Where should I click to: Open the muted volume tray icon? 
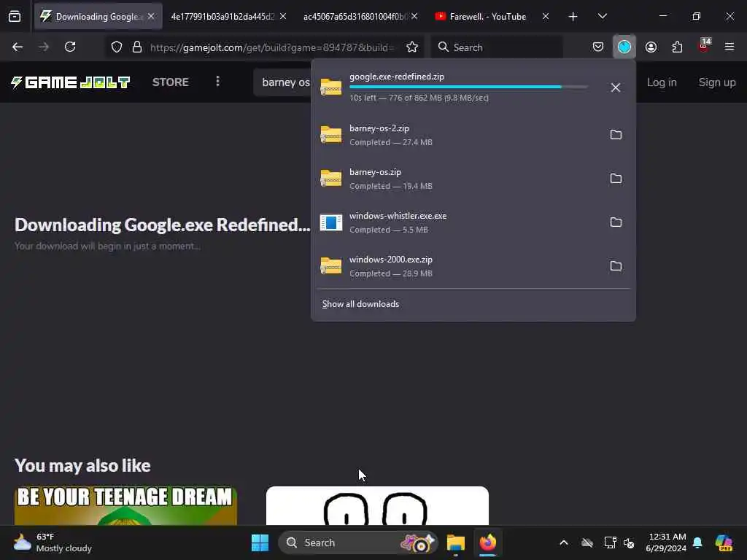[629, 542]
